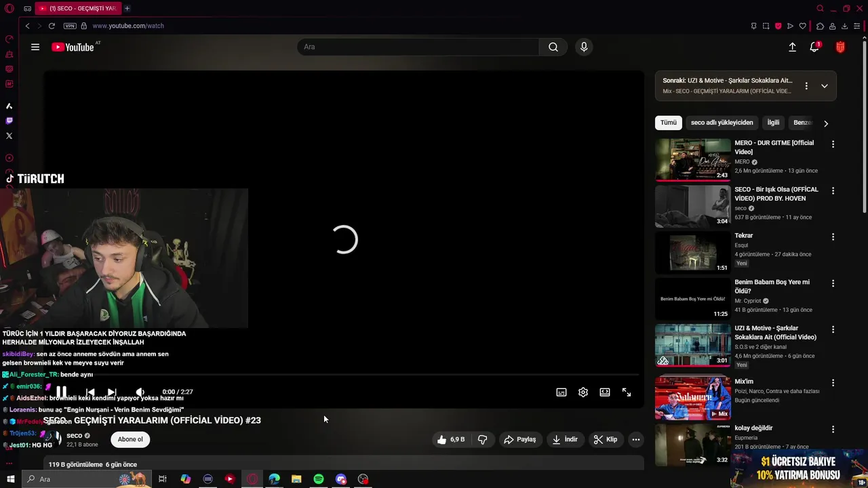Screen dimensions: 868x488
Task: Open Opera downloads icon
Action: click(844, 26)
